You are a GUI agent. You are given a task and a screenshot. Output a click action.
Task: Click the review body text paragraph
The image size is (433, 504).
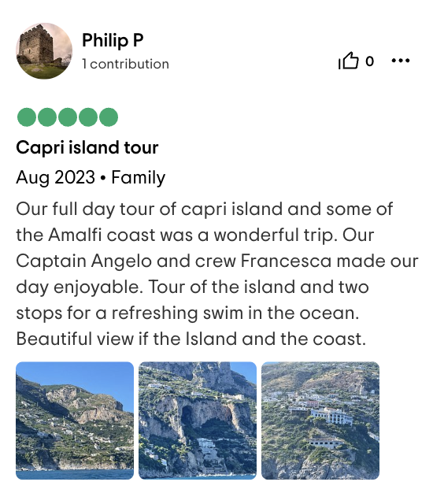click(217, 274)
